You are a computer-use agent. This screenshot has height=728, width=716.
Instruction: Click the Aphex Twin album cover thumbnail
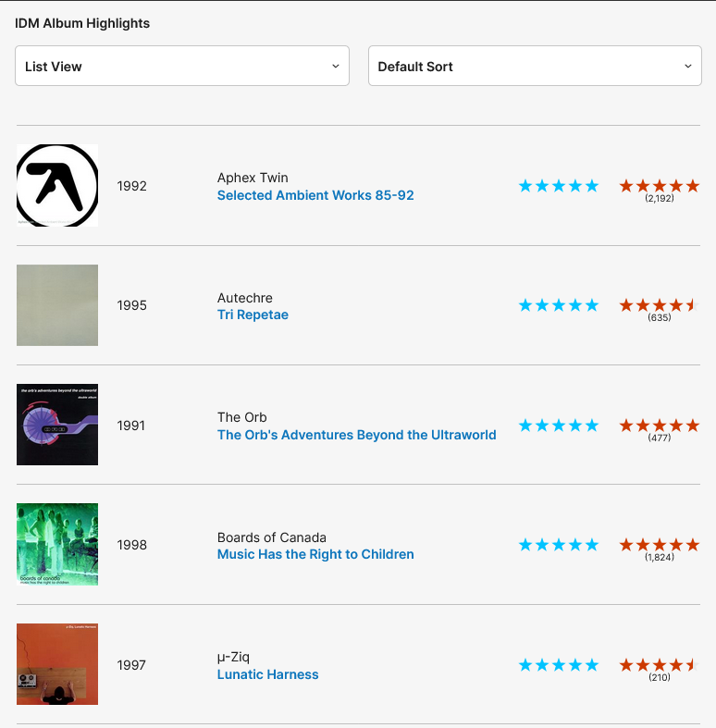point(57,185)
